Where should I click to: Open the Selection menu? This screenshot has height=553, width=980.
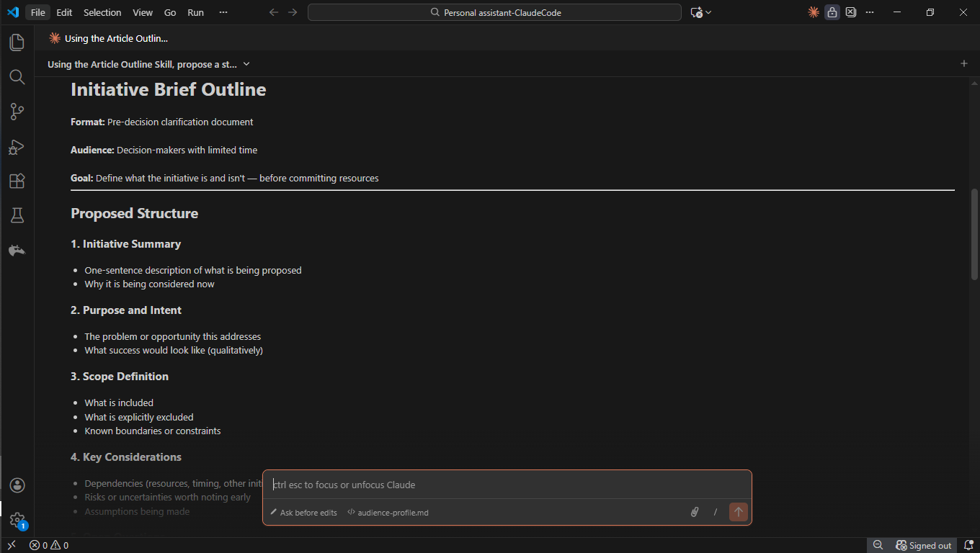[x=102, y=12]
